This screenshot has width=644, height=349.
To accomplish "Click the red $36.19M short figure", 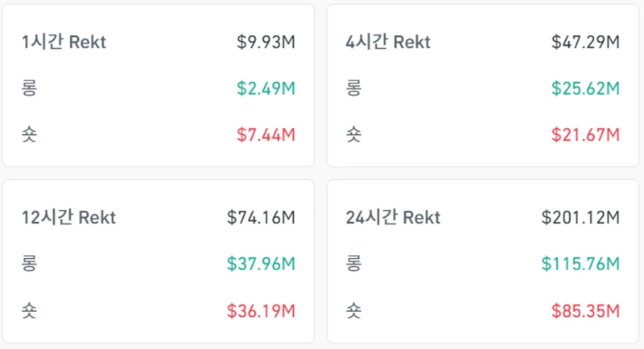I will (x=261, y=309).
